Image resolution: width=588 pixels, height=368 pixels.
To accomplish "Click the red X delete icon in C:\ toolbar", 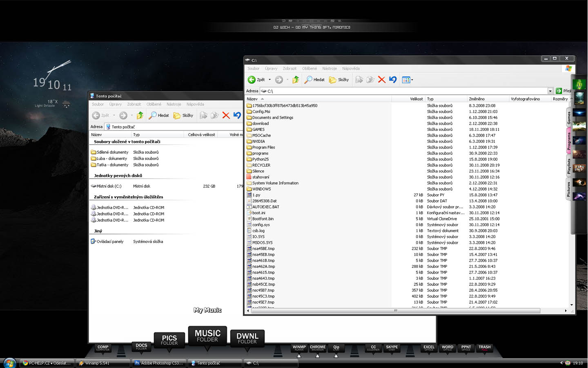I will click(x=382, y=80).
